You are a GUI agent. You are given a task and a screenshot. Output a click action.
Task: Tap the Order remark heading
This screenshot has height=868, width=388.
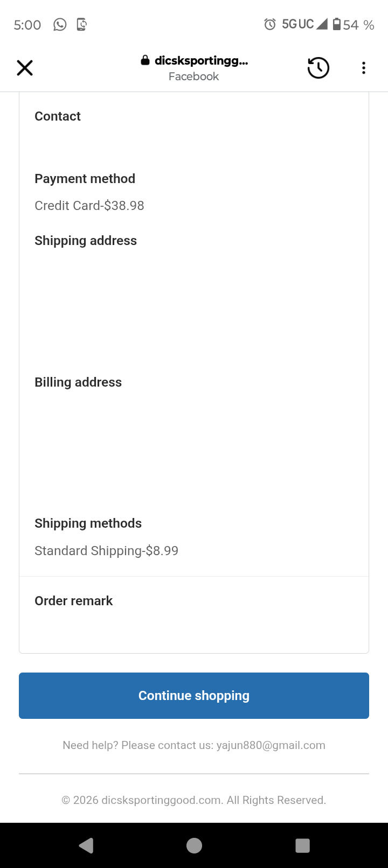pyautogui.click(x=74, y=601)
